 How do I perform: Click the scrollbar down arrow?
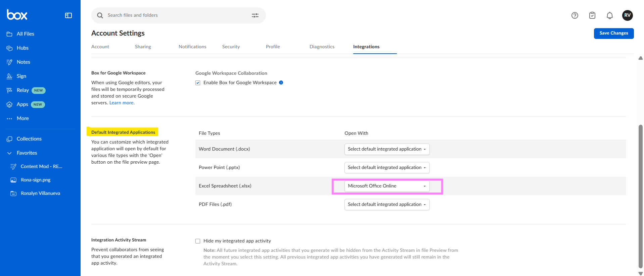640,273
